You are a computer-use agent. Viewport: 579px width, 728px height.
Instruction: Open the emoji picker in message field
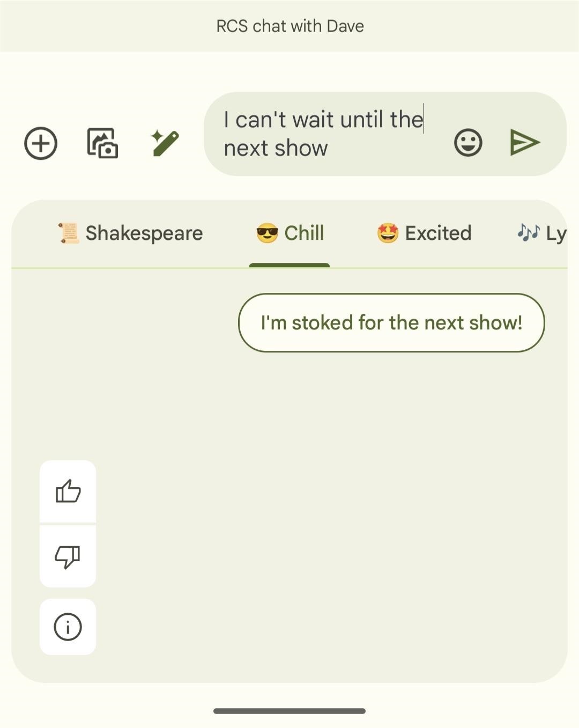point(468,143)
